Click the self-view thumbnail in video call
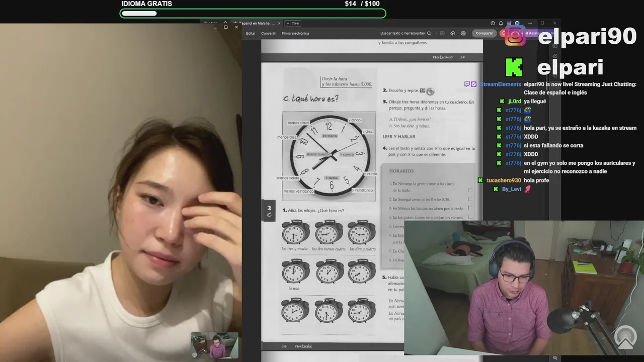 214,345
